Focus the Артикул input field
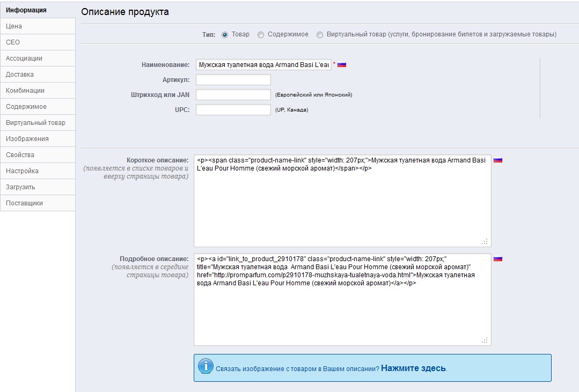This screenshot has width=579, height=392. point(233,80)
